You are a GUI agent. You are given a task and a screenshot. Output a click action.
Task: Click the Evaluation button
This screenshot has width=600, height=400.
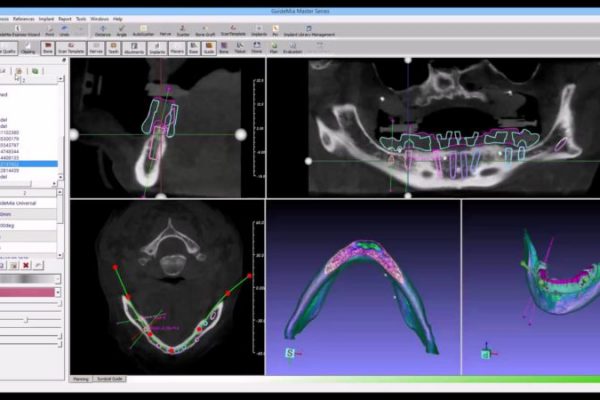pyautogui.click(x=293, y=48)
